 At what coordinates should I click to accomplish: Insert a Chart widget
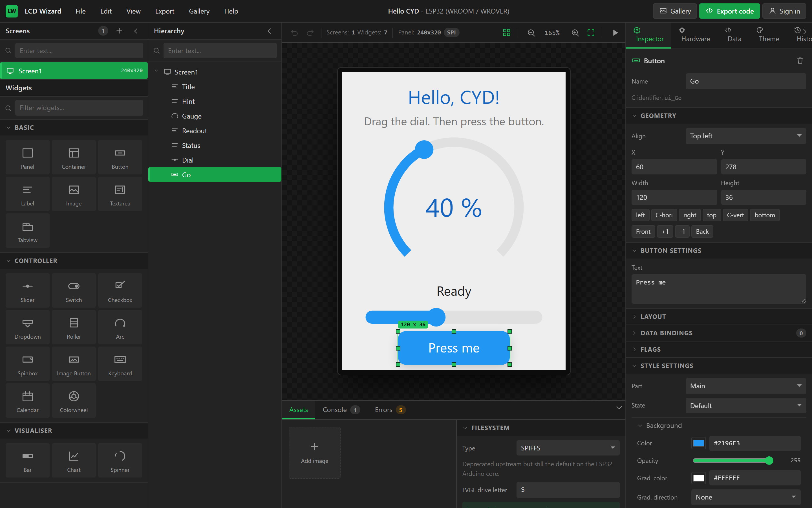click(74, 460)
